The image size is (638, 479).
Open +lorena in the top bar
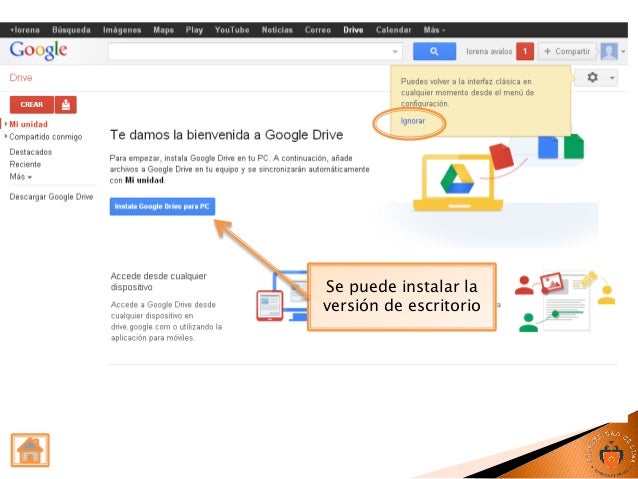coord(25,30)
